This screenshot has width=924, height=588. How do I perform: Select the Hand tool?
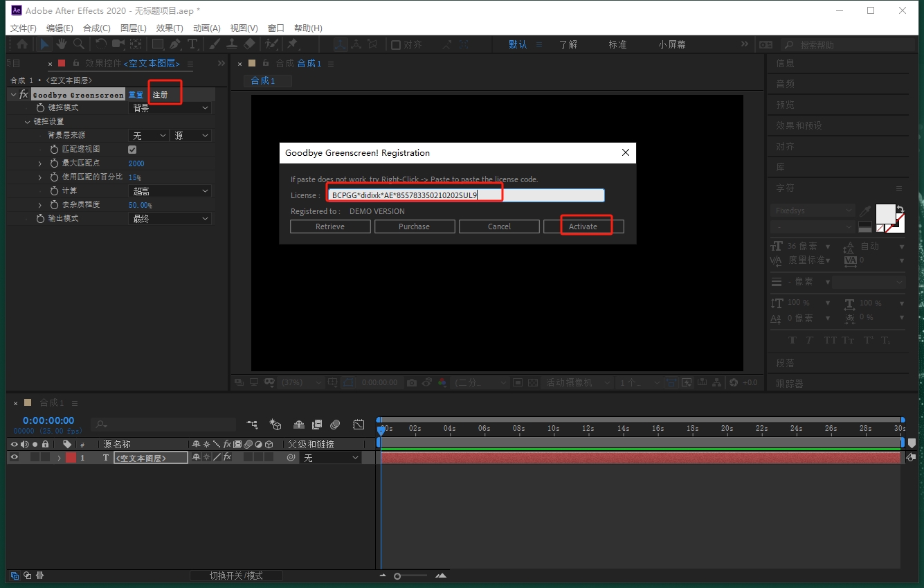(62, 44)
